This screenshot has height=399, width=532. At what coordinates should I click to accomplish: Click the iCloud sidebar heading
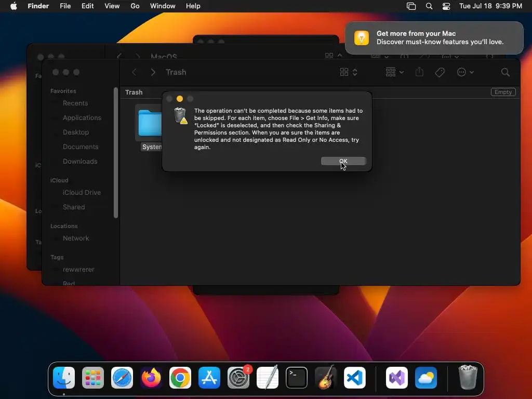pyautogui.click(x=59, y=180)
